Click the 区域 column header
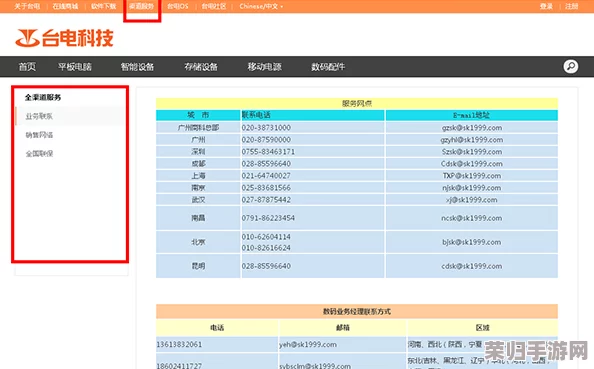This screenshot has height=369, width=594. [x=483, y=328]
